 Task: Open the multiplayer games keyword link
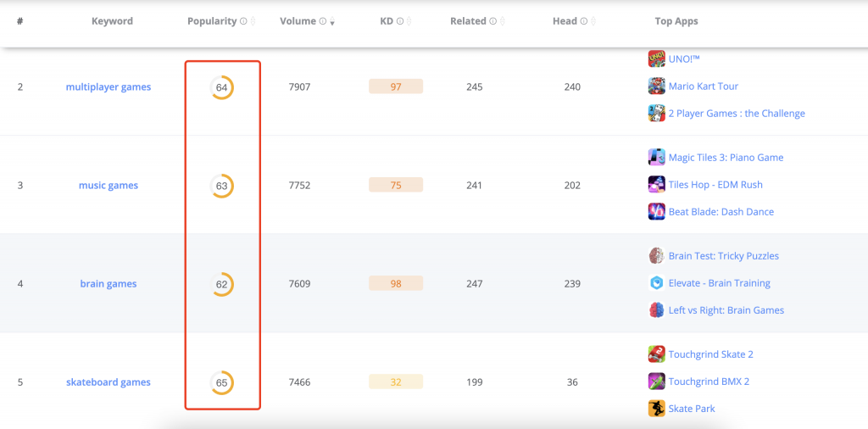(108, 87)
